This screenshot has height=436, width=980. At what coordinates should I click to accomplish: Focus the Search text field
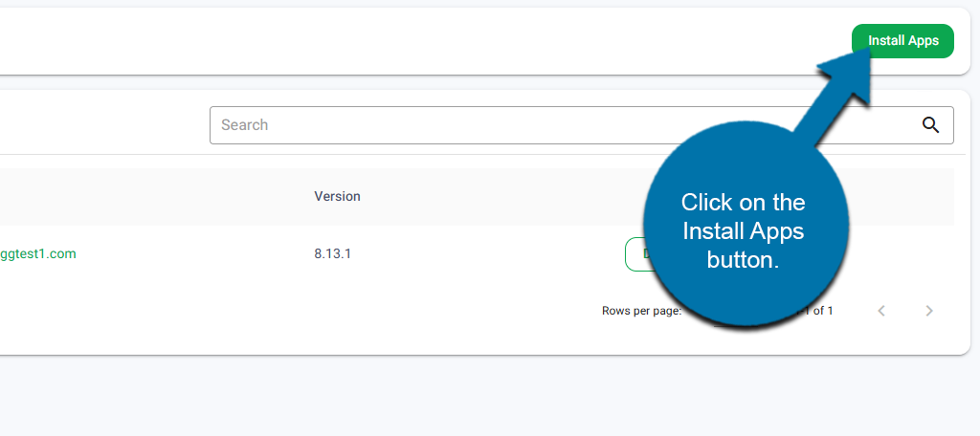(555, 125)
